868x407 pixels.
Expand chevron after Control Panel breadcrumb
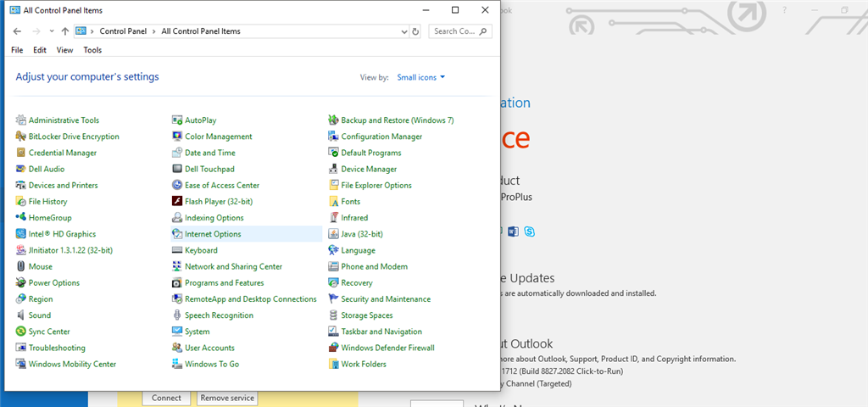[x=154, y=31]
